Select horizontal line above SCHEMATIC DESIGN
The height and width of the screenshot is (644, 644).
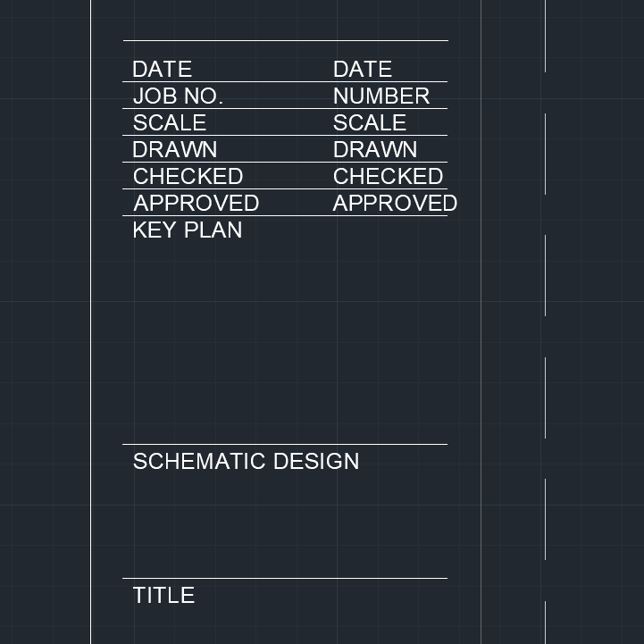[x=285, y=445]
